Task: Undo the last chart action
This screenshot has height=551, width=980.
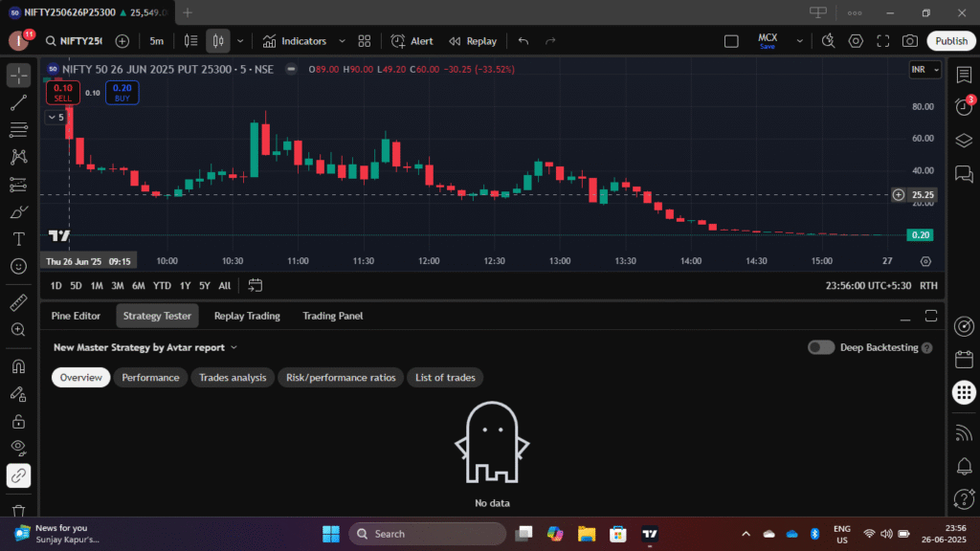Action: [523, 41]
